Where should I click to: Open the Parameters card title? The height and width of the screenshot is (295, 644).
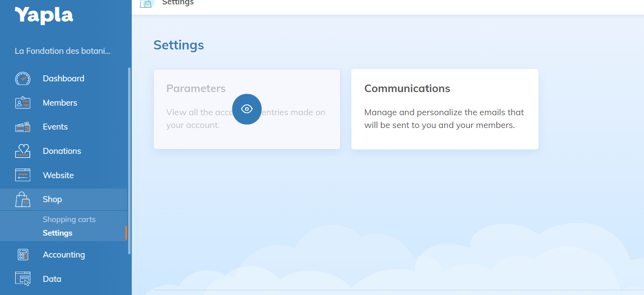tap(196, 88)
